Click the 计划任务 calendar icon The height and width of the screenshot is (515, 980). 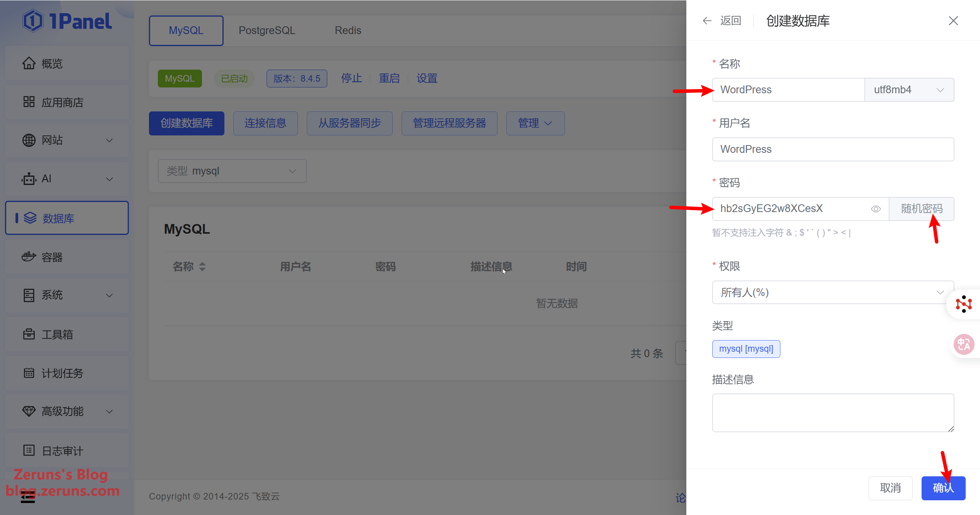[x=29, y=373]
